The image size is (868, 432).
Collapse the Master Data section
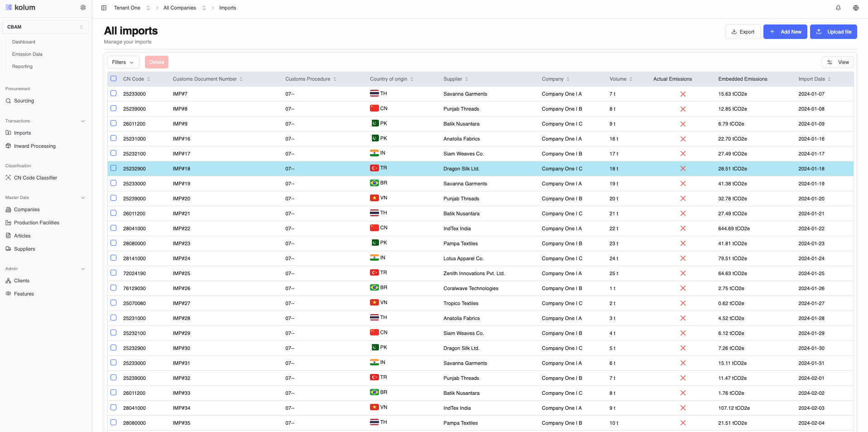coord(83,198)
